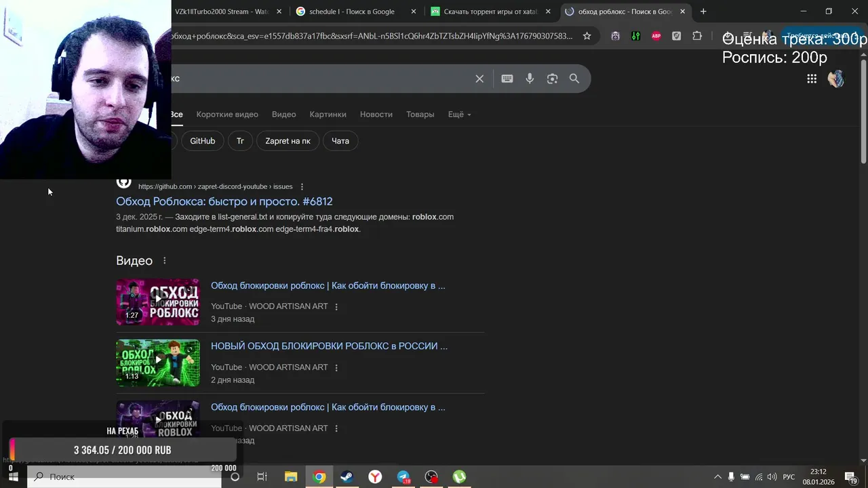This screenshot has width=868, height=488.
Task: Open the puzzle-piece Extensions menu
Action: 697,36
